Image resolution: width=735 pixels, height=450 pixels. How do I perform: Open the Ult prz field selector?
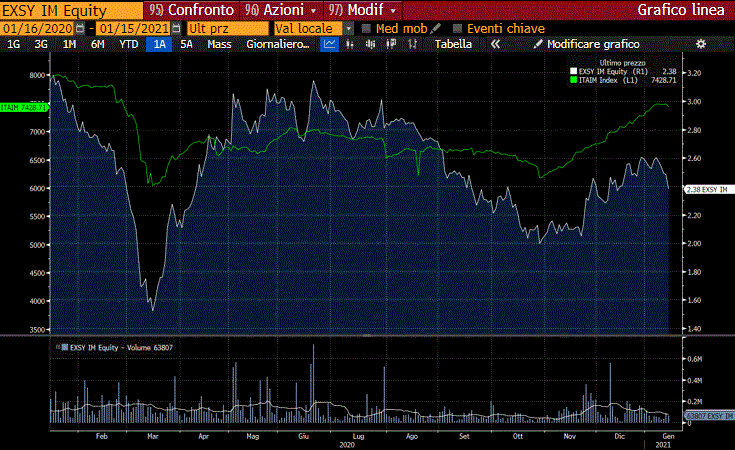point(228,29)
